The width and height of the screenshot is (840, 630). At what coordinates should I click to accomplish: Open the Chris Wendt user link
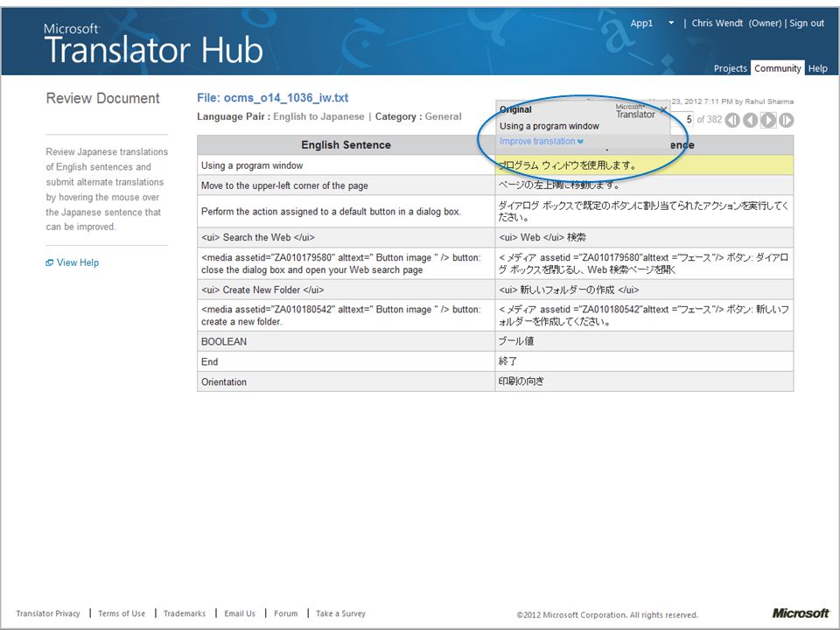(717, 23)
